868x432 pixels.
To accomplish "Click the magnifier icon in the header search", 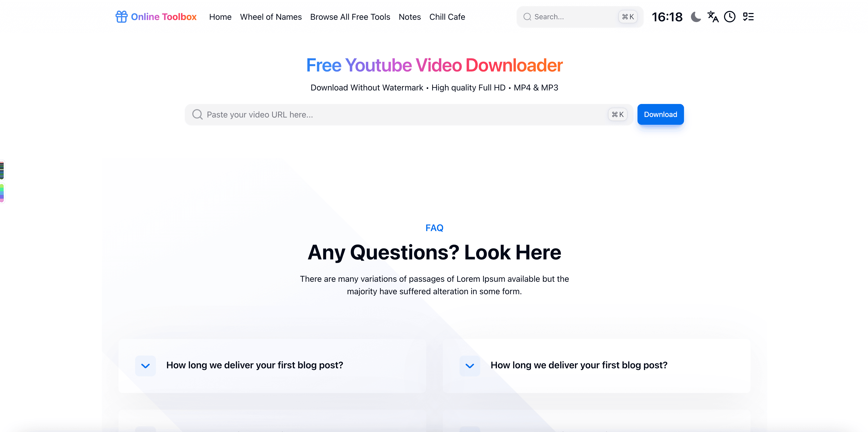I will (527, 17).
